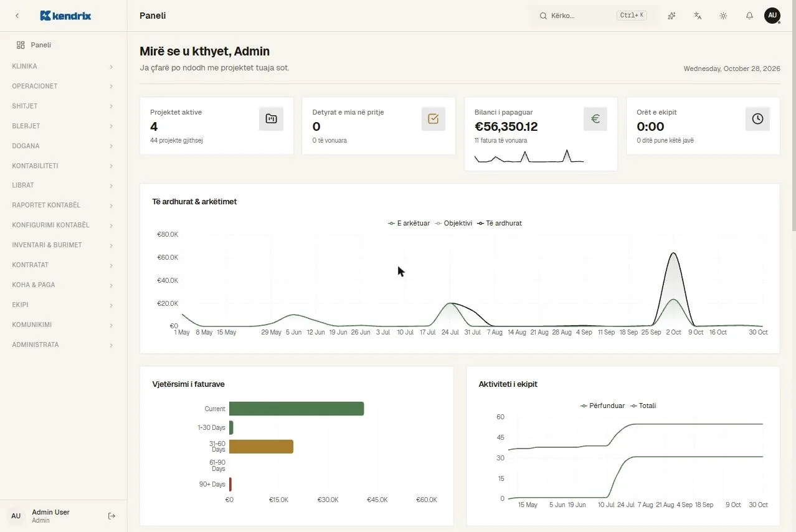Click the folder icon on Projektet aktive card
The image size is (796, 532).
[x=271, y=118]
